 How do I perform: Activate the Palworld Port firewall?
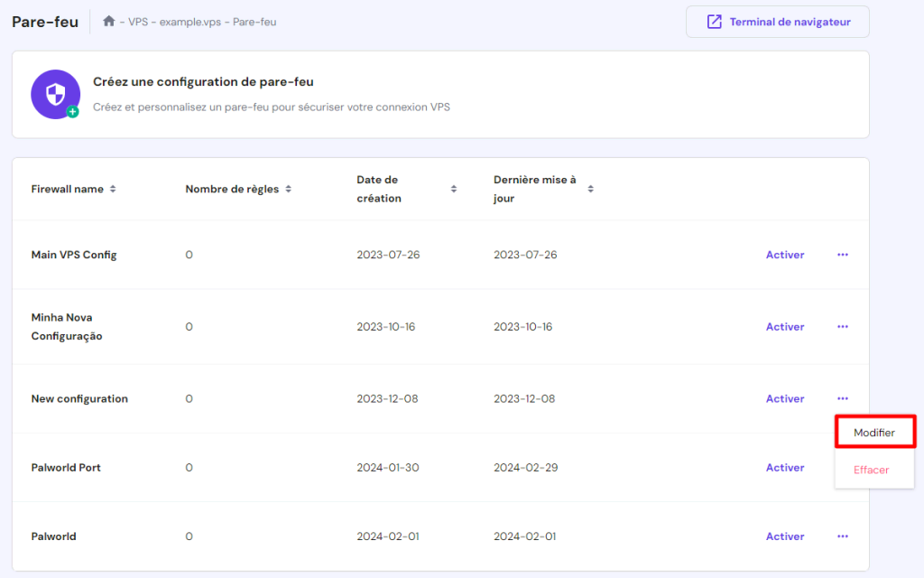785,468
